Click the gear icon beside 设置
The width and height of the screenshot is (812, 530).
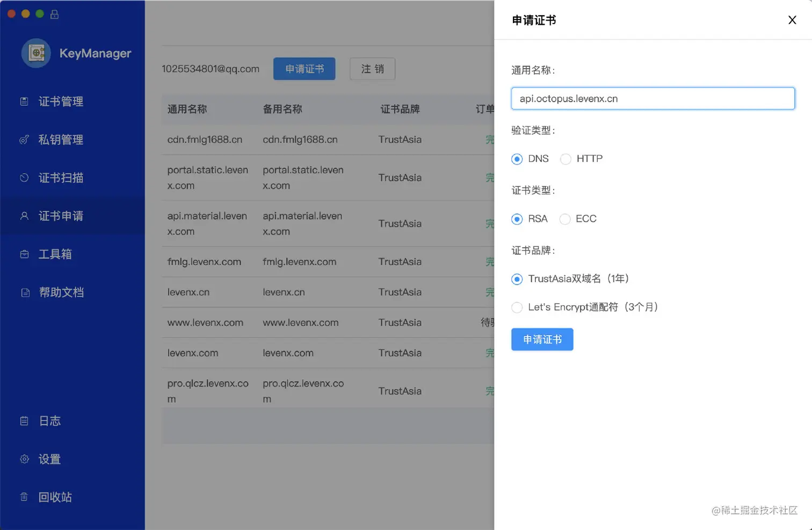24,459
